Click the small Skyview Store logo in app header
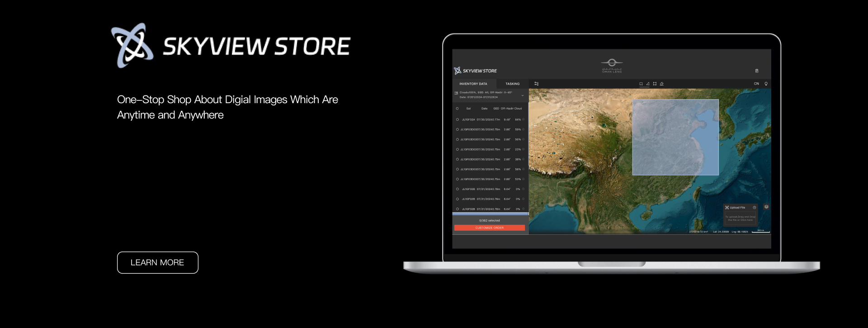The height and width of the screenshot is (328, 868). 475,71
